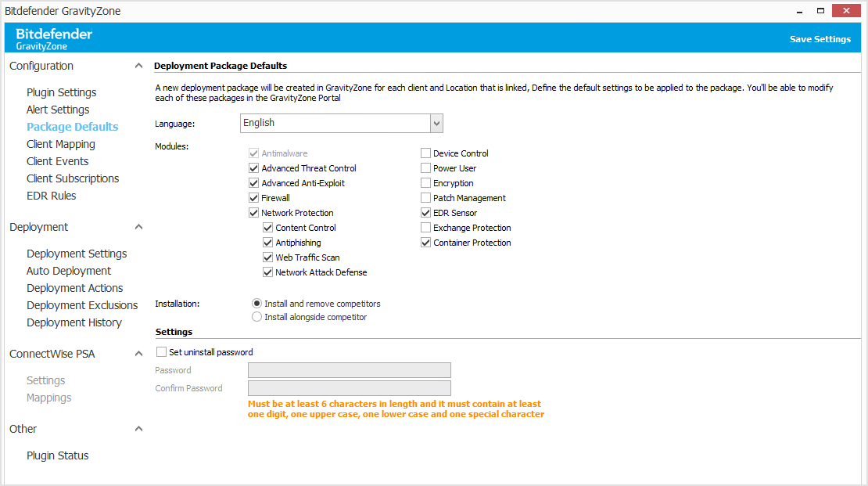Collapse the Deployment section
This screenshot has width=868, height=486.
pos(138,226)
